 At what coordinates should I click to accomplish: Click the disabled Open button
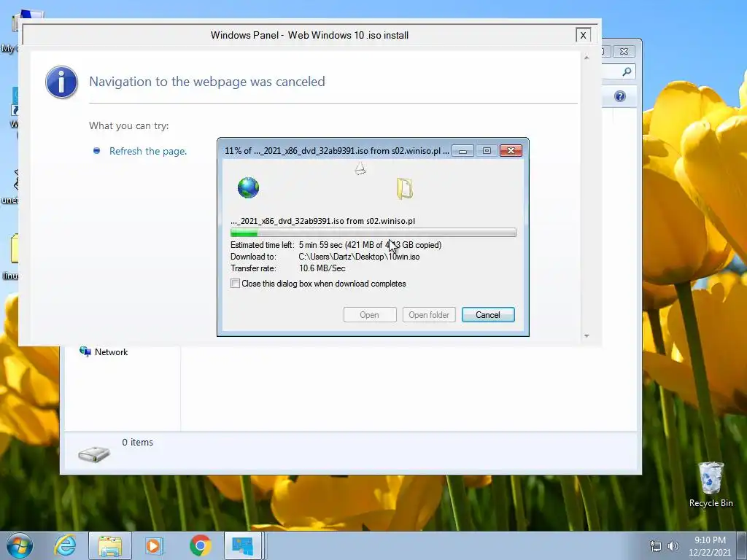click(x=370, y=315)
